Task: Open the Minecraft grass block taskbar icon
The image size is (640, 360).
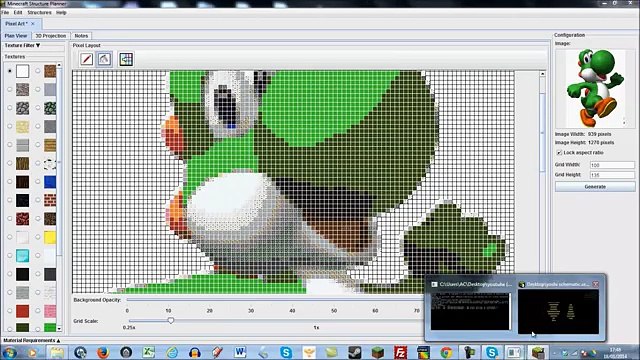Action: click(x=378, y=352)
